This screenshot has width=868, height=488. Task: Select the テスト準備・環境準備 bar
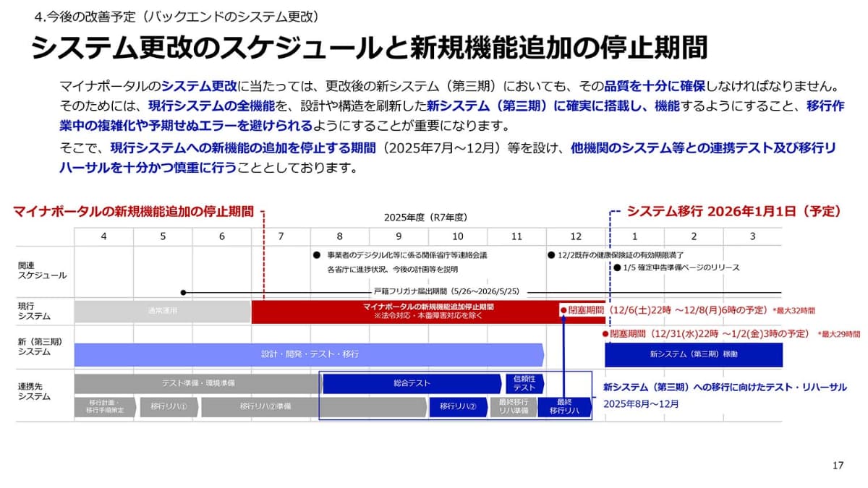pyautogui.click(x=197, y=383)
